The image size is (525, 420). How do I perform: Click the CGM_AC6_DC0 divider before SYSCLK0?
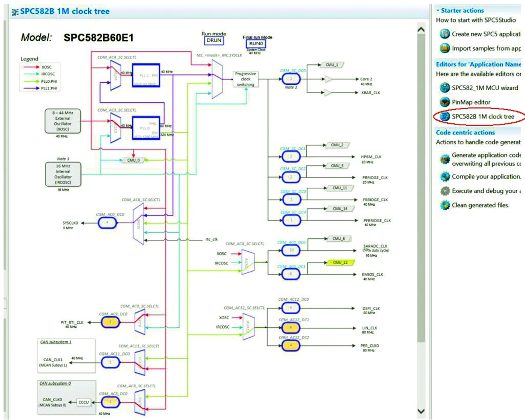coord(107,223)
